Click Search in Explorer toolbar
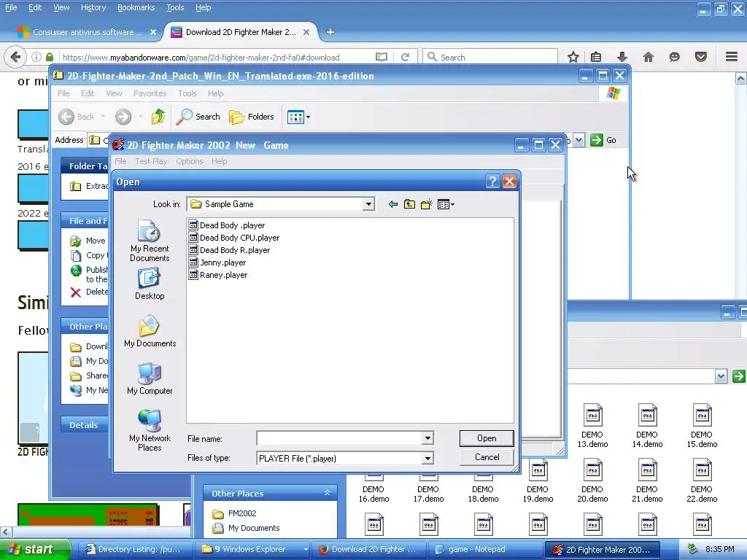Viewport: 747px width, 560px height. click(x=198, y=117)
